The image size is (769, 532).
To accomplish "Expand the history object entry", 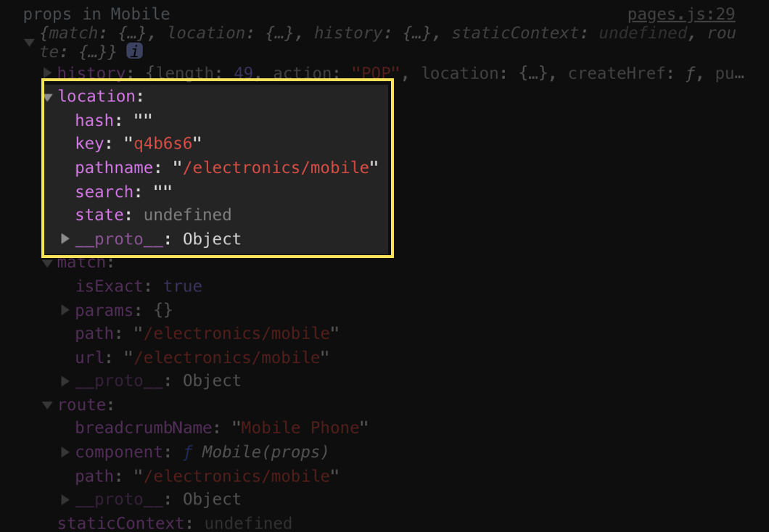I will click(48, 73).
